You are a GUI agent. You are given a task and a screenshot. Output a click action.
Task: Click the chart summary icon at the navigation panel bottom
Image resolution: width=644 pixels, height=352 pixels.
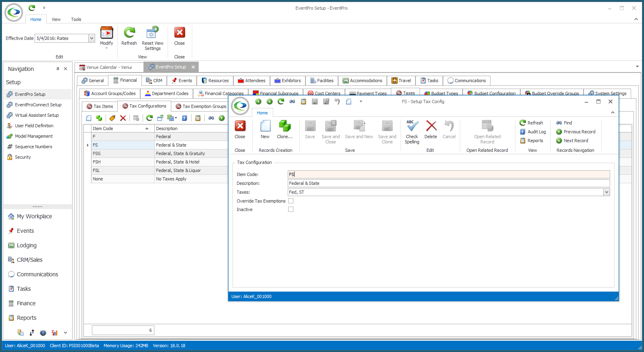click(x=54, y=333)
